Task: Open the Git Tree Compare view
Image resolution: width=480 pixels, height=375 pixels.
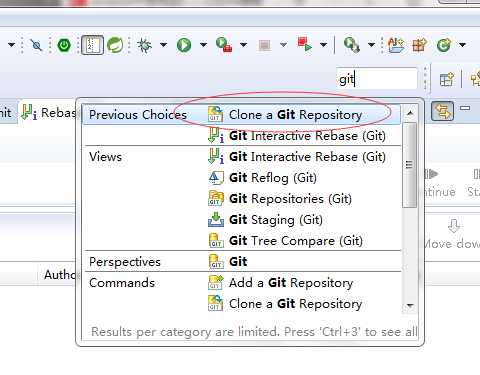Action: pos(242,241)
